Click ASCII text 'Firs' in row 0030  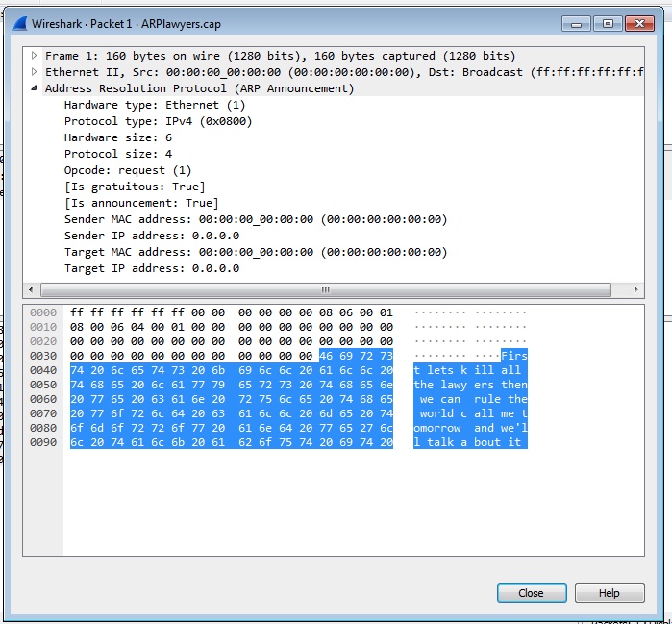tap(514, 356)
